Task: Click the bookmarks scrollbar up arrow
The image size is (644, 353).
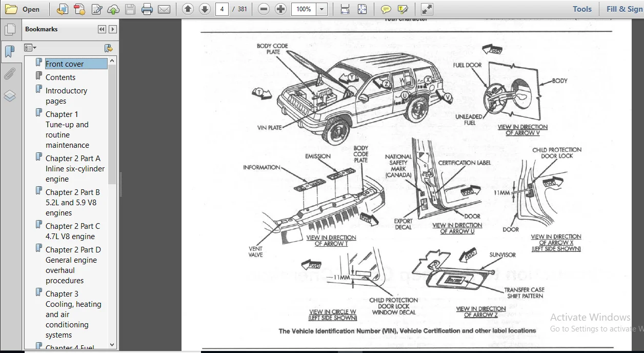Action: pyautogui.click(x=112, y=61)
